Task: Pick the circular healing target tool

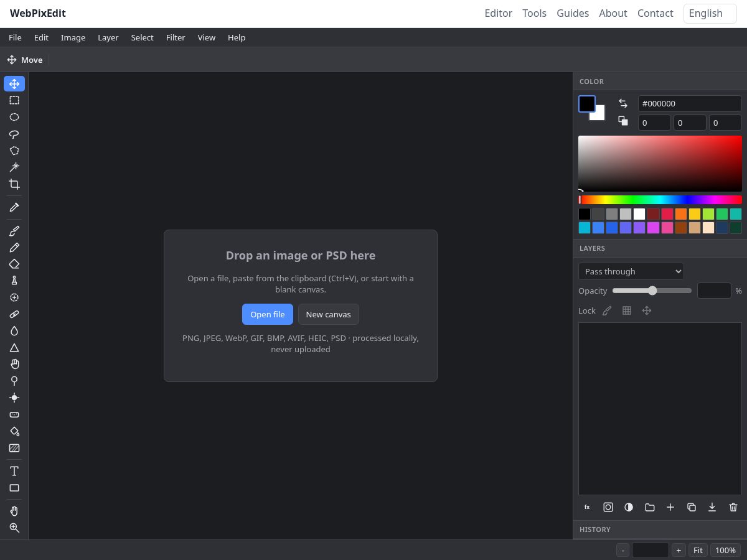Action: point(14,298)
